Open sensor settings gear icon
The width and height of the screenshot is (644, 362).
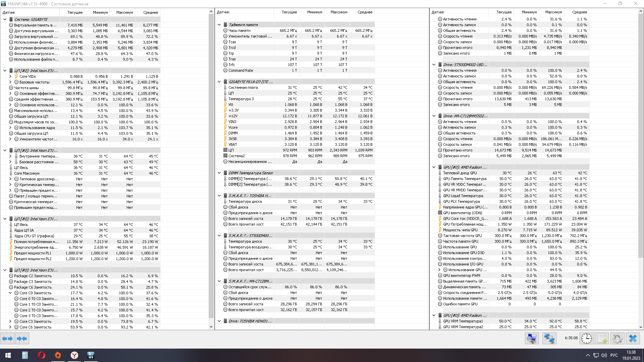point(617,339)
